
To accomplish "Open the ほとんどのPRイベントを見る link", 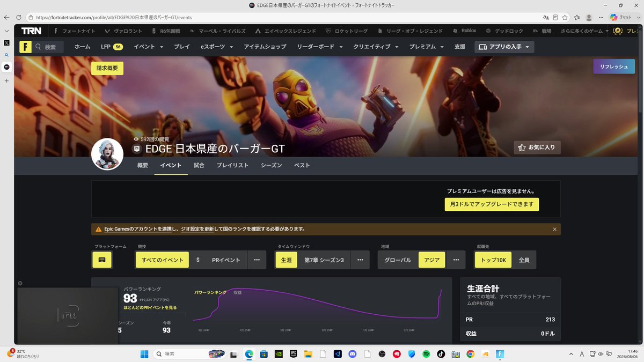I will [150, 307].
